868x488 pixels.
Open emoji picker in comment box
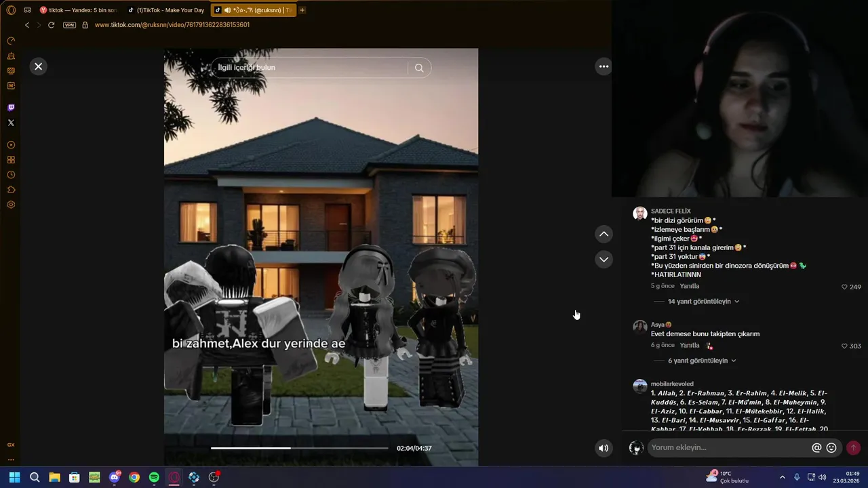[831, 448]
